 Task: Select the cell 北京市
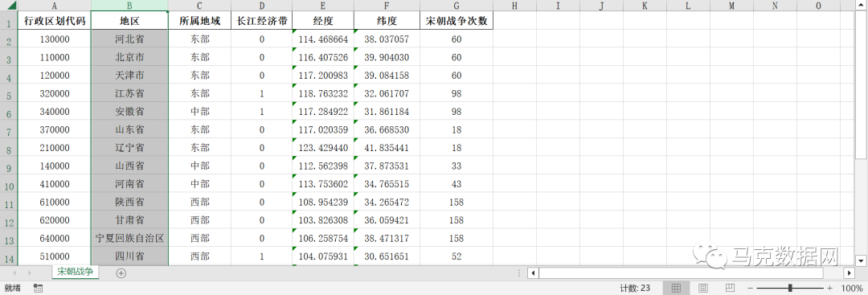(129, 57)
